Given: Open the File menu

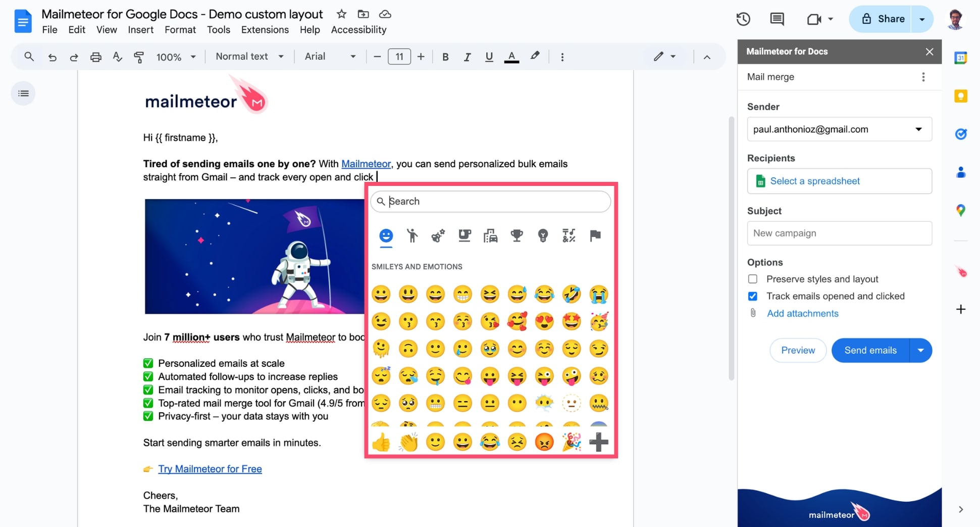Looking at the screenshot, I should [x=49, y=30].
